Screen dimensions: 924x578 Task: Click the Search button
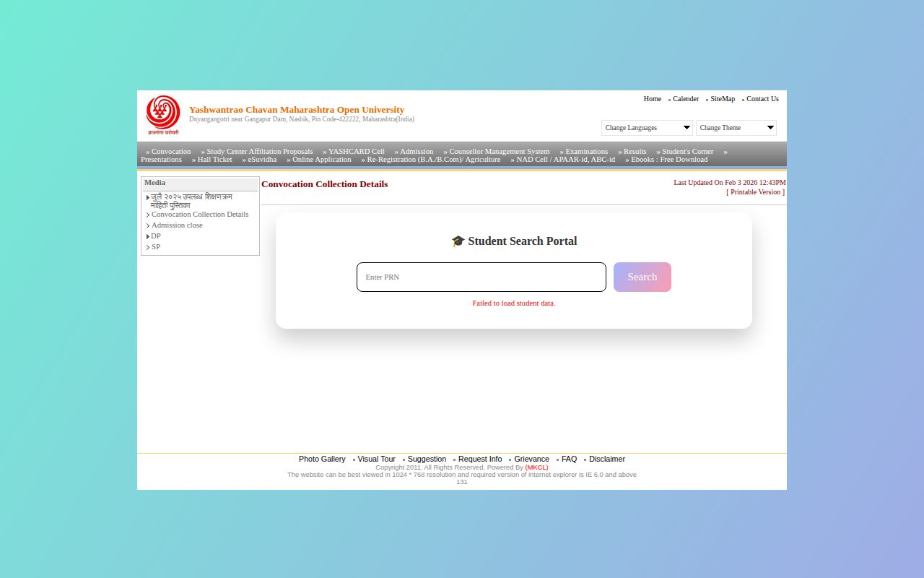pyautogui.click(x=642, y=277)
